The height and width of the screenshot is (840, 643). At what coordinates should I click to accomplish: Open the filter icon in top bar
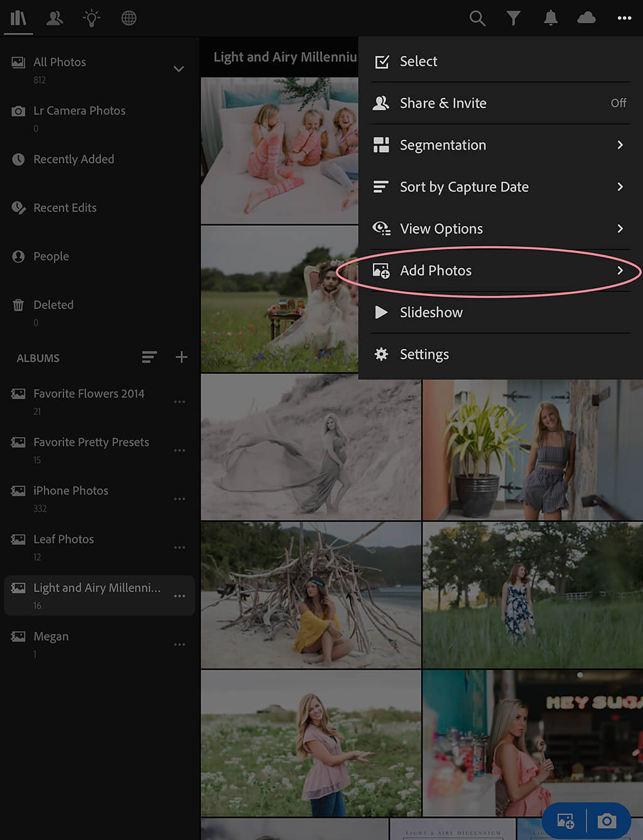[x=514, y=18]
